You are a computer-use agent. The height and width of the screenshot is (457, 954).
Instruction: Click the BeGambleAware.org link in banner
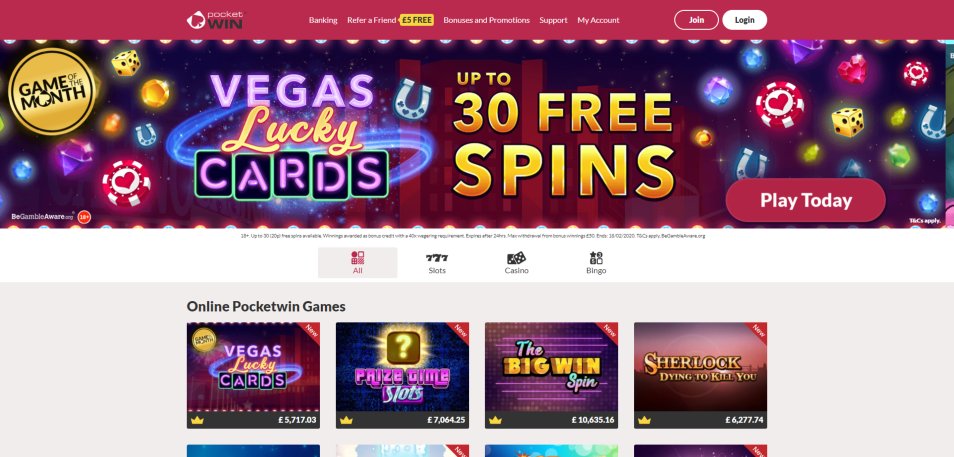tap(42, 217)
